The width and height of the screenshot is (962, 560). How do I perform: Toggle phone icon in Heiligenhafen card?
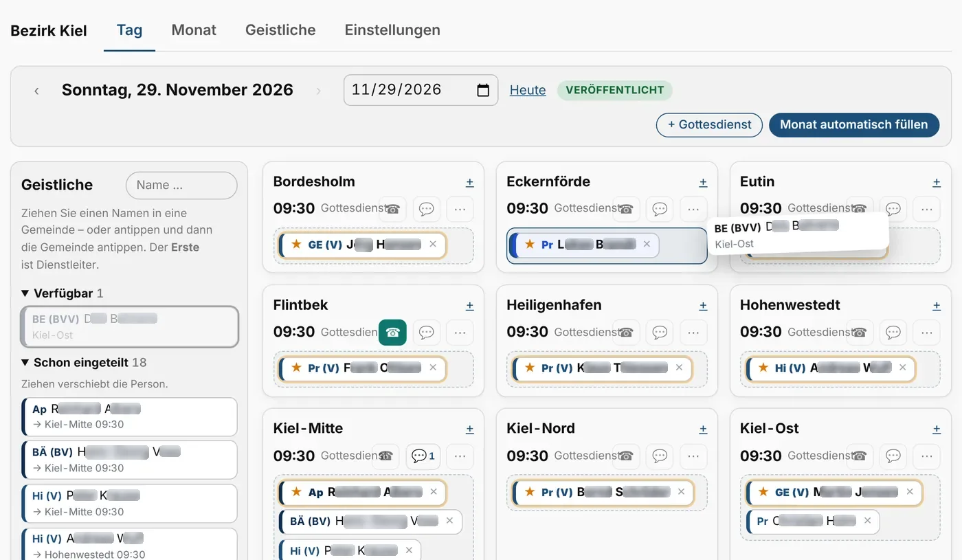(626, 333)
